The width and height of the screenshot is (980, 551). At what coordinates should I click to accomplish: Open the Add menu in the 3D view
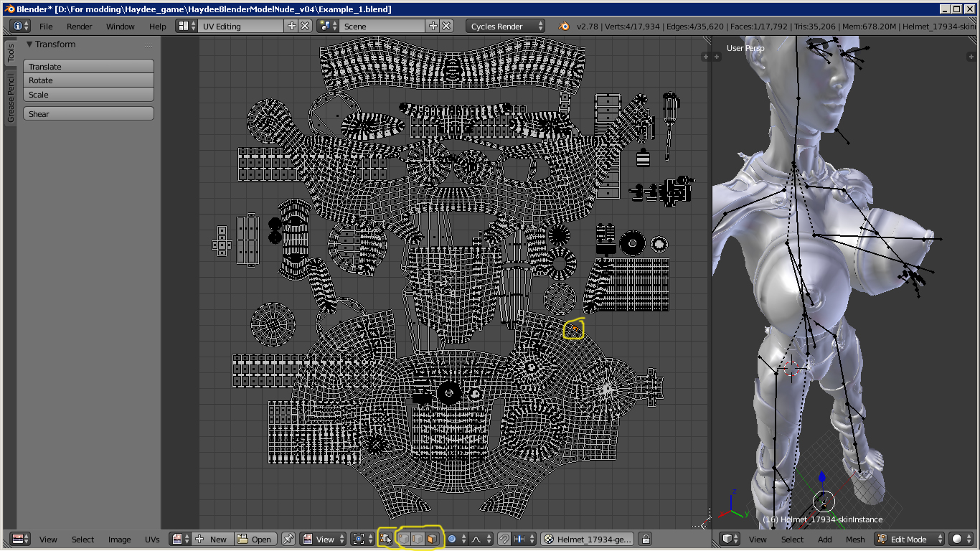pyautogui.click(x=825, y=540)
